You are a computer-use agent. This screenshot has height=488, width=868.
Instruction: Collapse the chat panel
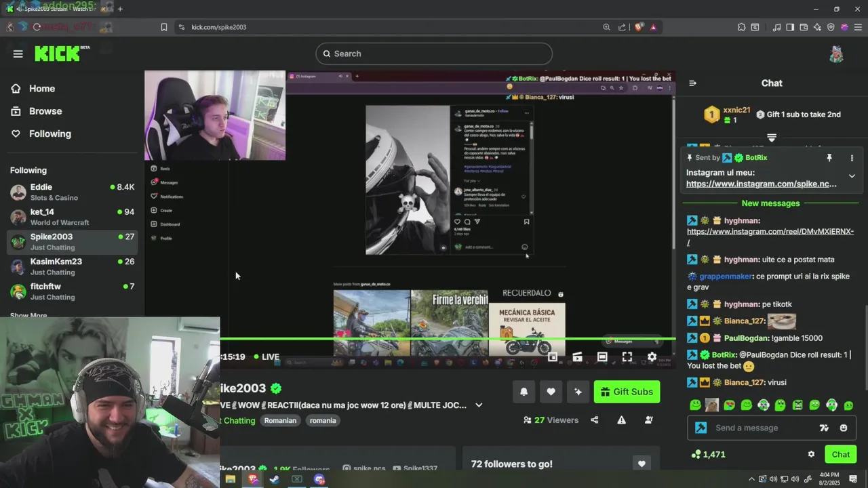pyautogui.click(x=692, y=83)
